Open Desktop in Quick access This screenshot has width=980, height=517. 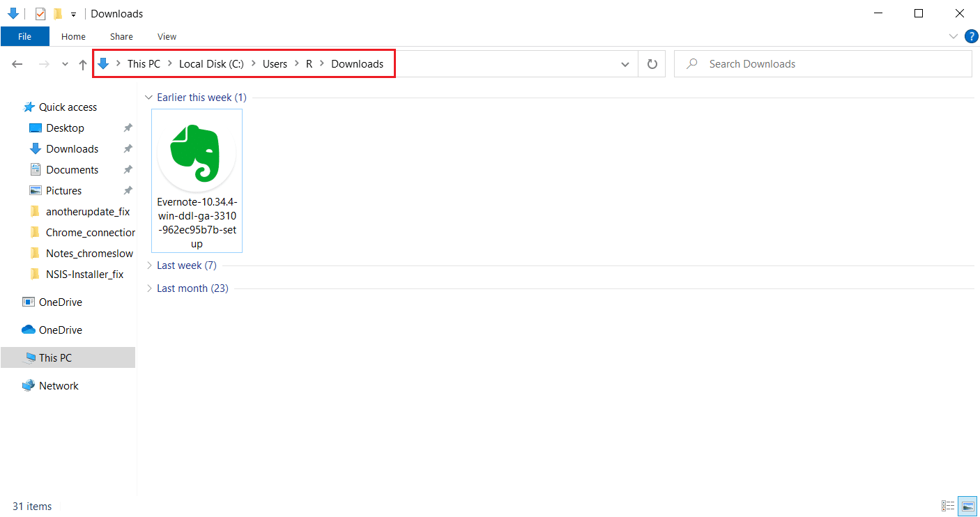[x=65, y=128]
